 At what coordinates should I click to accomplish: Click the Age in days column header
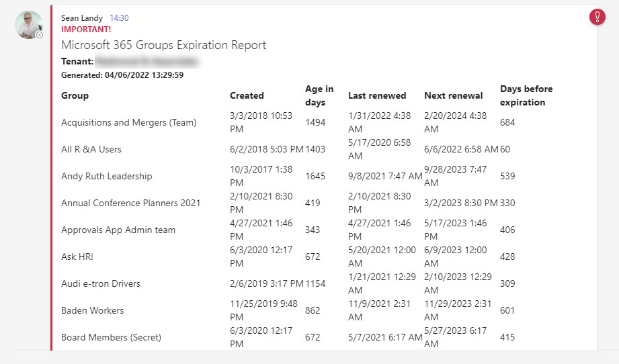tap(319, 95)
